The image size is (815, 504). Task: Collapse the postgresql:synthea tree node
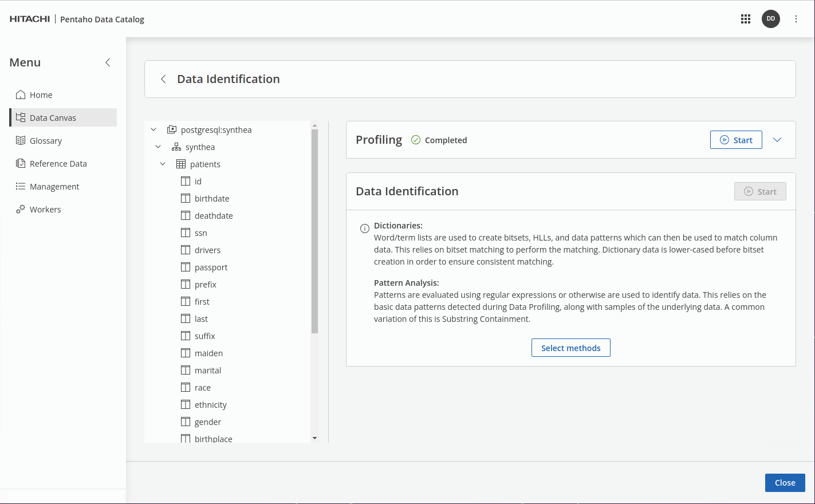click(153, 130)
